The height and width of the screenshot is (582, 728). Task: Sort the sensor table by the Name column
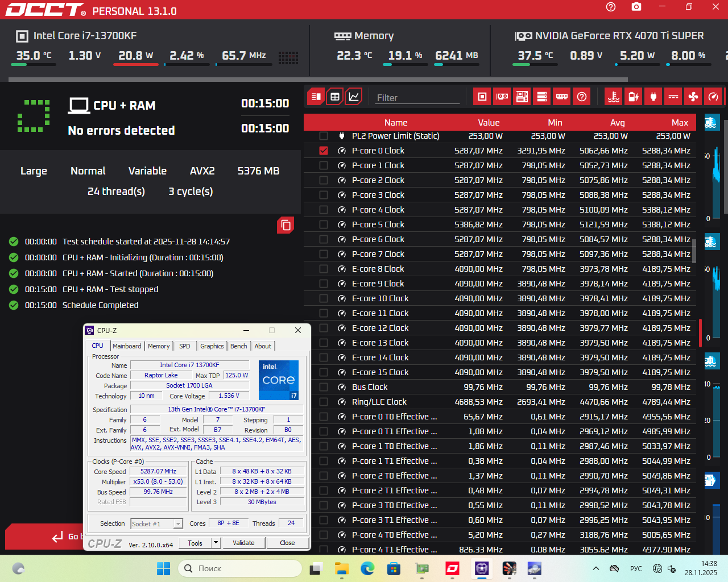pos(396,122)
